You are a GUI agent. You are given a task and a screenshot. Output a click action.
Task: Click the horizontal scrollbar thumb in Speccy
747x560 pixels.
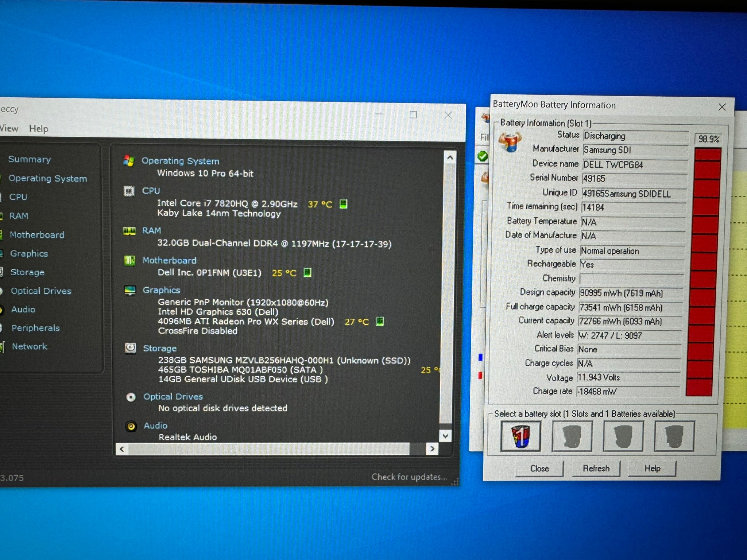click(x=269, y=449)
